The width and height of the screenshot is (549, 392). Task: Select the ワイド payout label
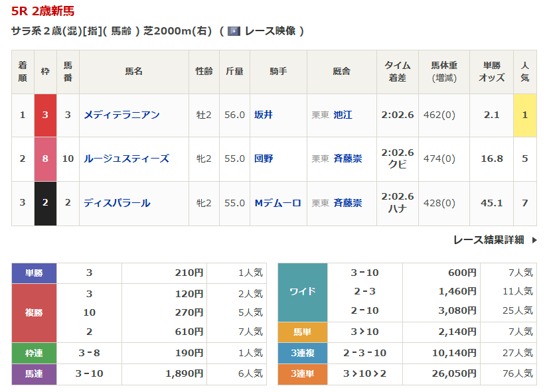tap(303, 292)
